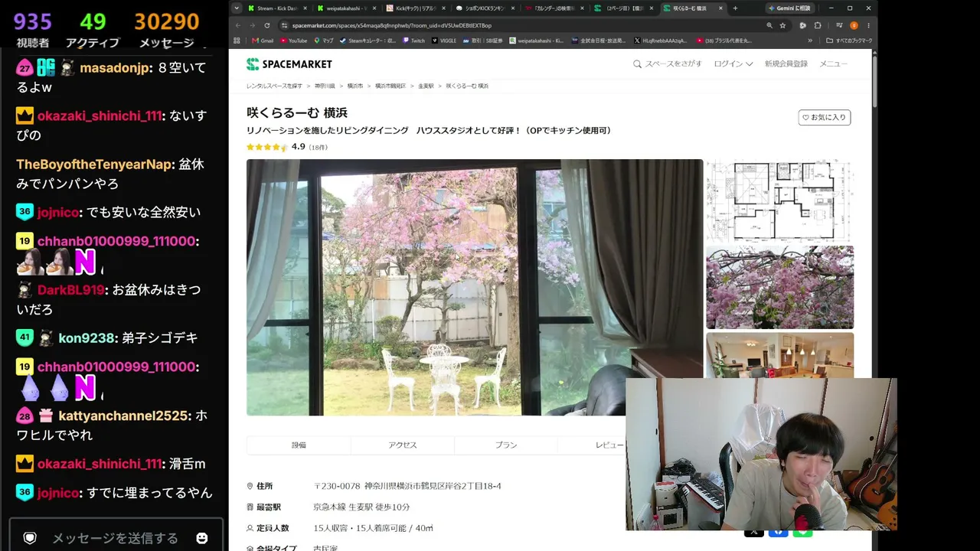
Task: Switch to the (2ページ目) tab
Action: pyautogui.click(x=623, y=8)
